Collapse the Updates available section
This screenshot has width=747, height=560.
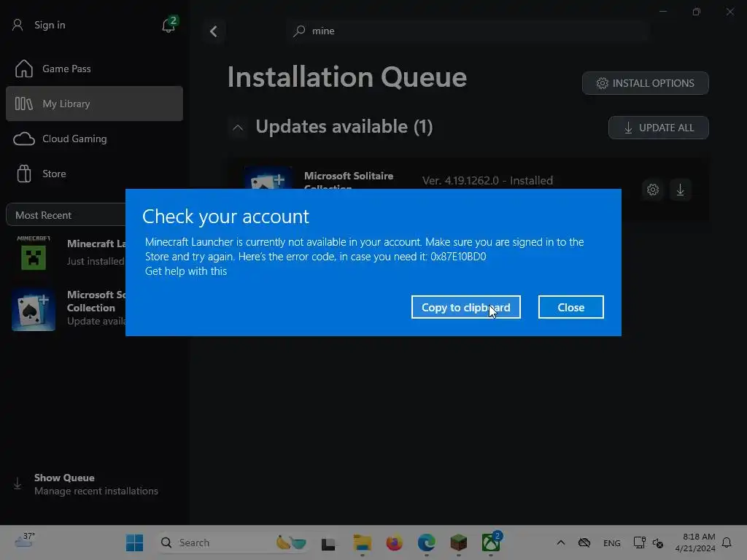[238, 127]
